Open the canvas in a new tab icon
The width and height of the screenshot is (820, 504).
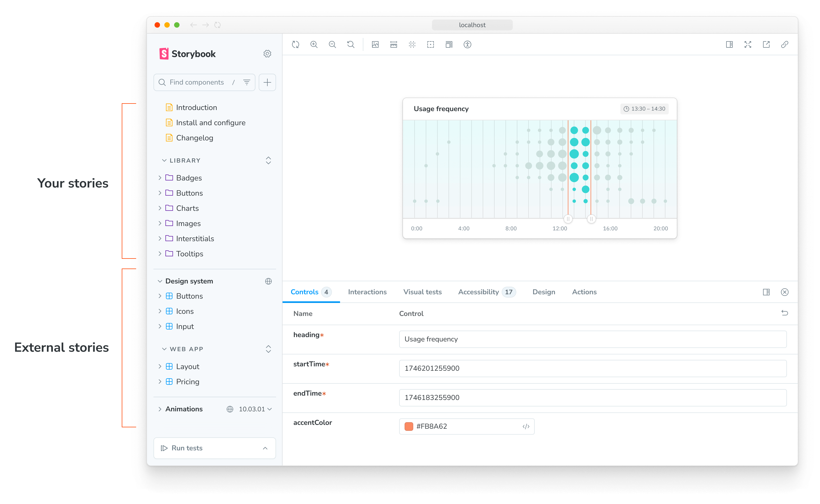pyautogui.click(x=766, y=44)
